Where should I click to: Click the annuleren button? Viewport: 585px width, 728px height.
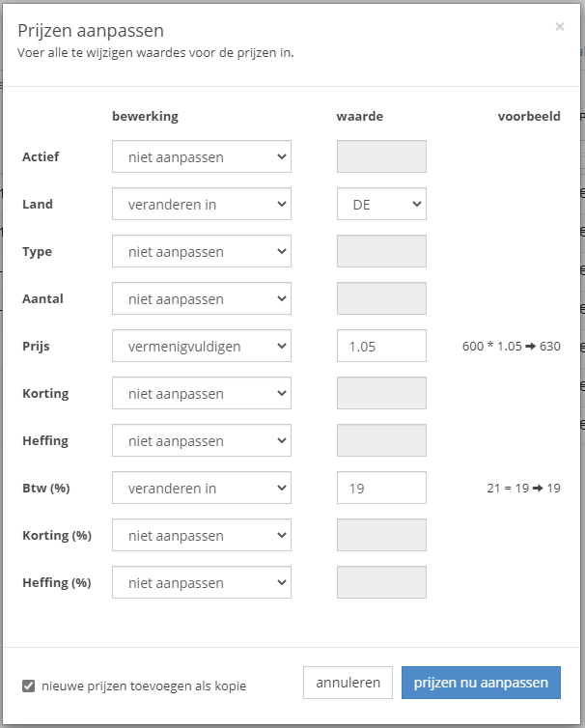click(x=348, y=683)
